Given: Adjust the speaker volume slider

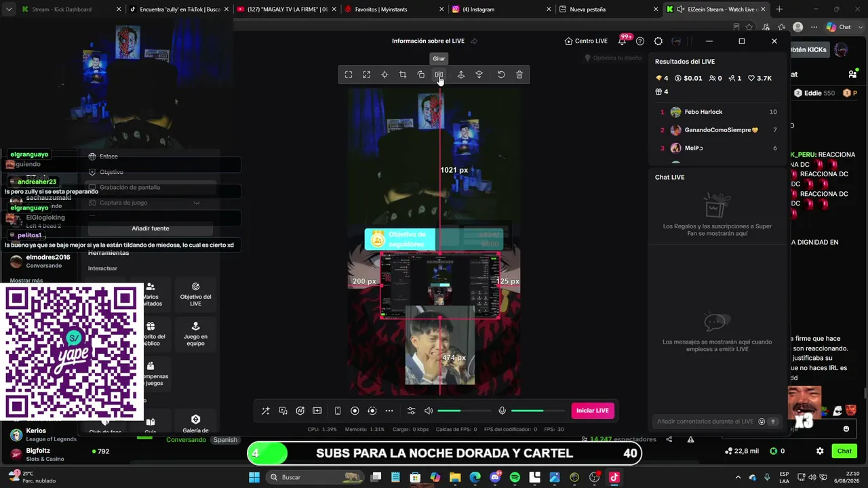Looking at the screenshot, I should (x=465, y=411).
